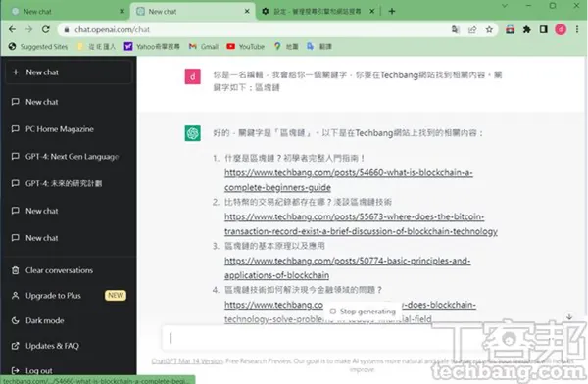
Task: Click the URL chat.openai.com/chat
Action: (x=112, y=29)
